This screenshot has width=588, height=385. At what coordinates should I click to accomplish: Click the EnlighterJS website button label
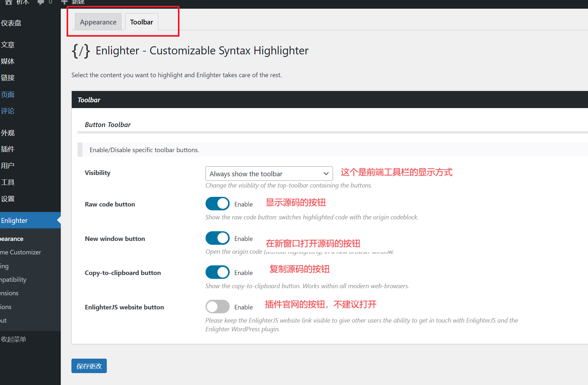pos(124,307)
